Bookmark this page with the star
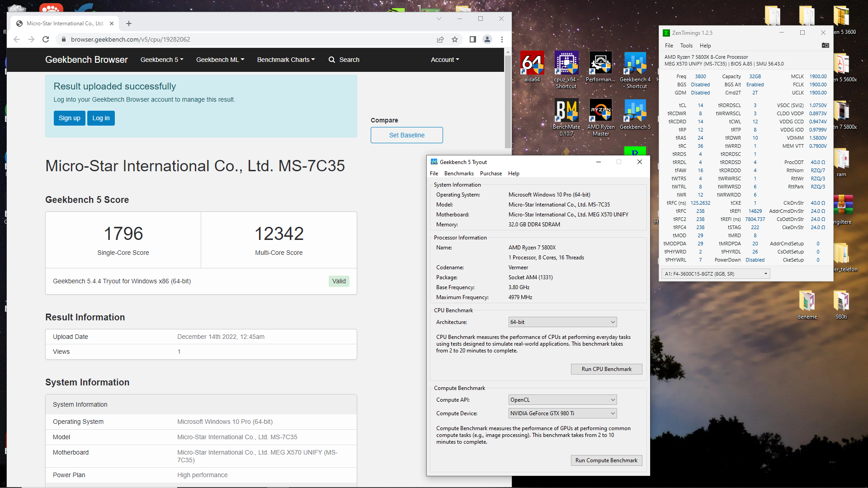868x488 pixels. point(455,39)
